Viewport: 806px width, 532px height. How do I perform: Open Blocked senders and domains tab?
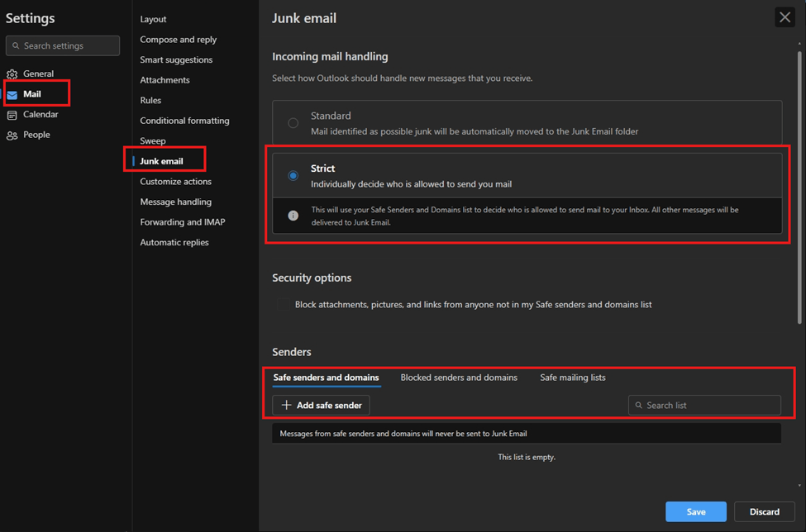[459, 378]
